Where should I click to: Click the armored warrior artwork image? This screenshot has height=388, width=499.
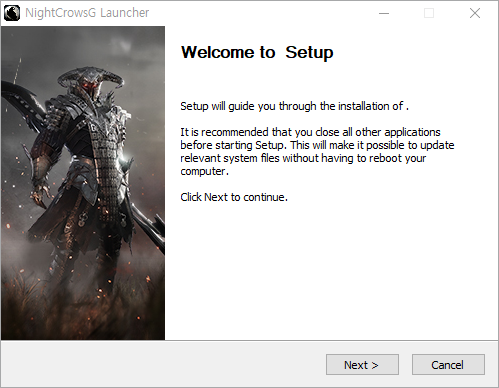83,183
